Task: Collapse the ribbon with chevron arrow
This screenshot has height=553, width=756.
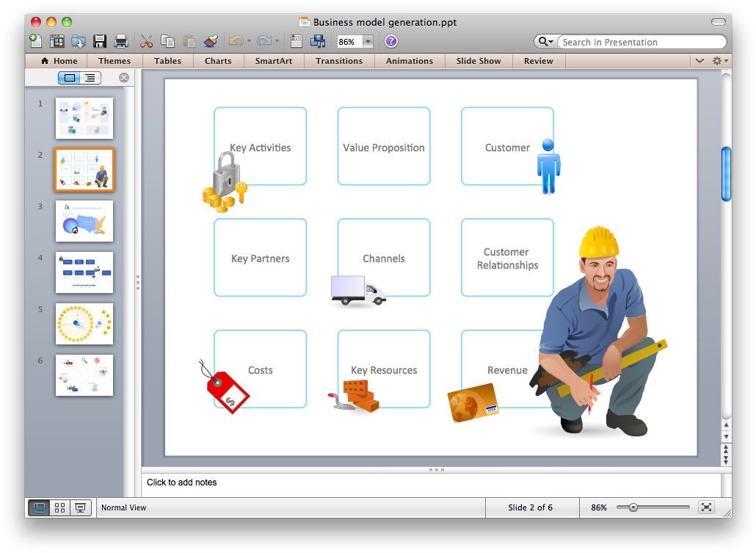Action: click(x=699, y=61)
